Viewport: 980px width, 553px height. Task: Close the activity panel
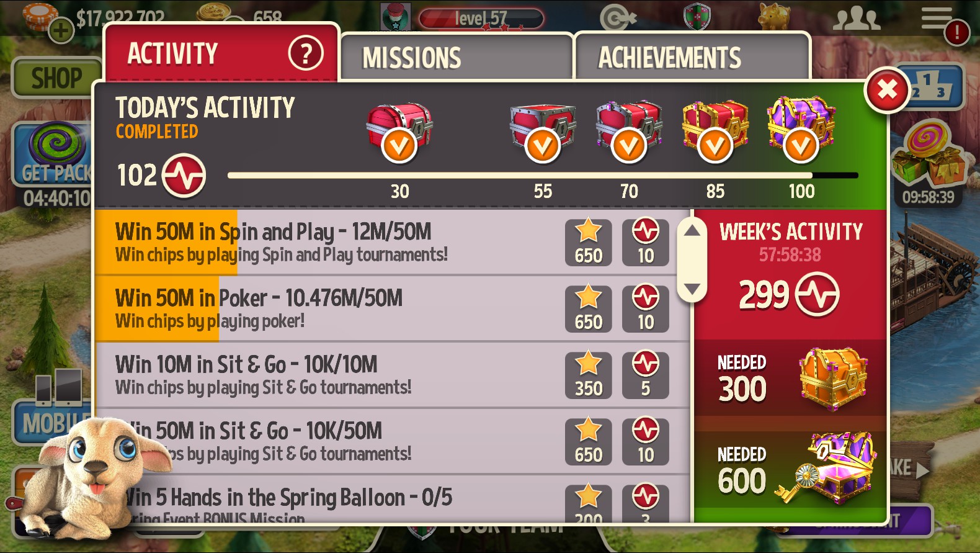click(x=887, y=91)
